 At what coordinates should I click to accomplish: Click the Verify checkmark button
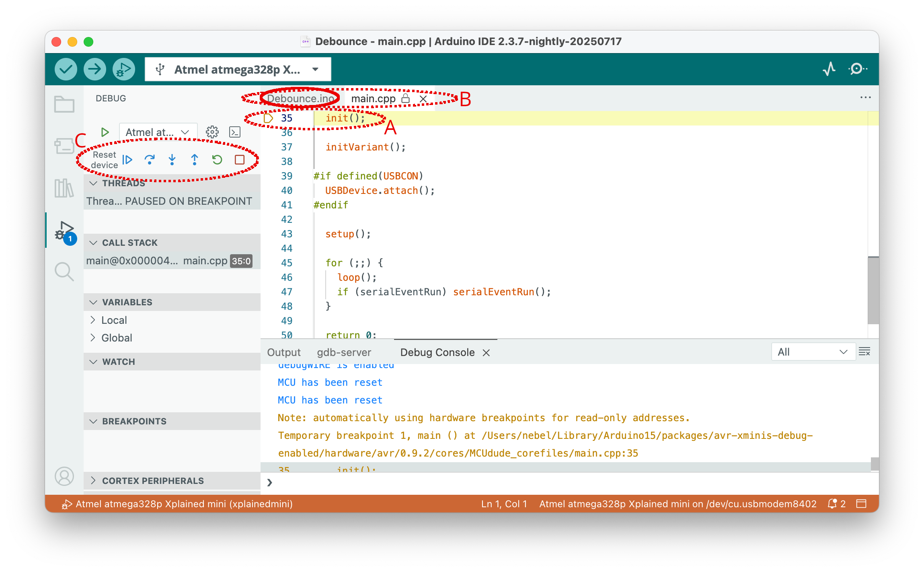(66, 69)
